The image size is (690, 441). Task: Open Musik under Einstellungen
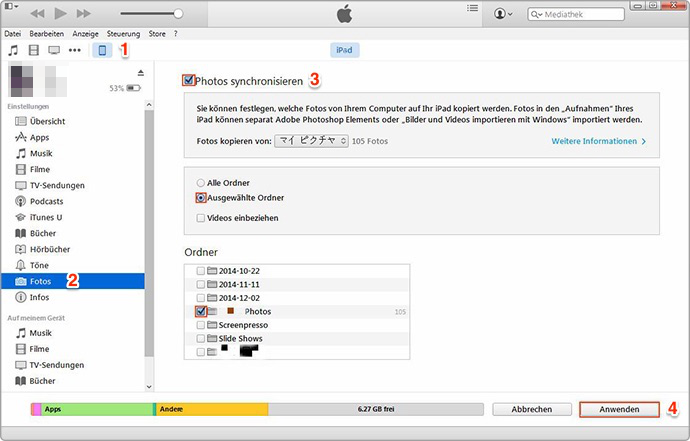point(73,153)
